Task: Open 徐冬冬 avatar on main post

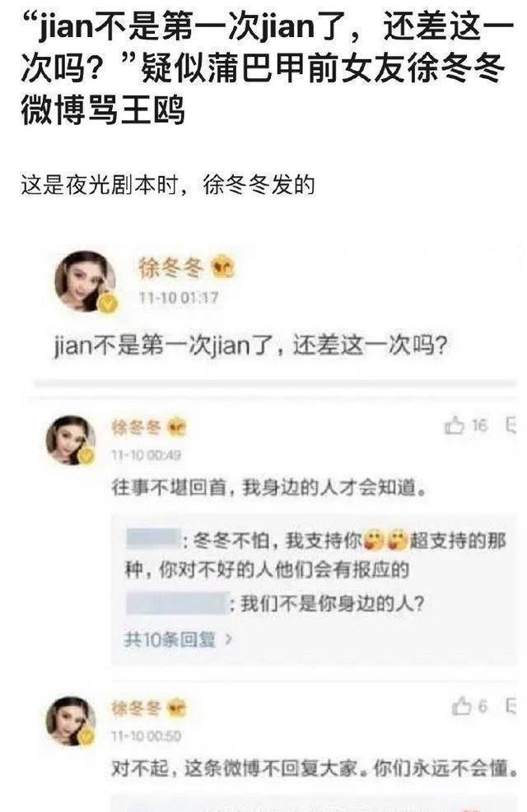Action: point(86,281)
